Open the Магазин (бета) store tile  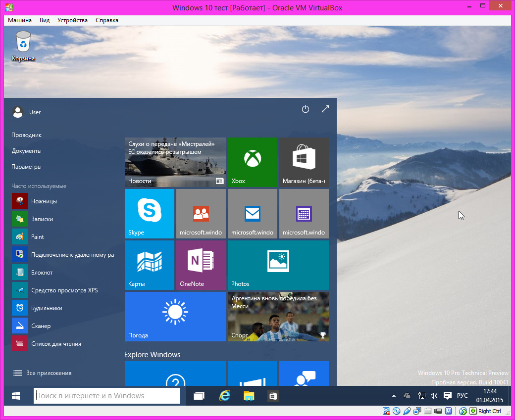coord(304,162)
